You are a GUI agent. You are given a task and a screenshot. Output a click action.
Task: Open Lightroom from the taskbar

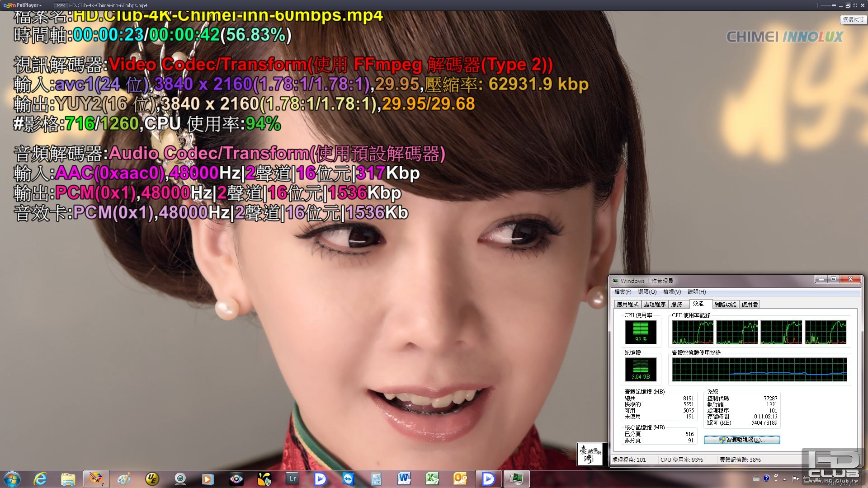(x=292, y=479)
